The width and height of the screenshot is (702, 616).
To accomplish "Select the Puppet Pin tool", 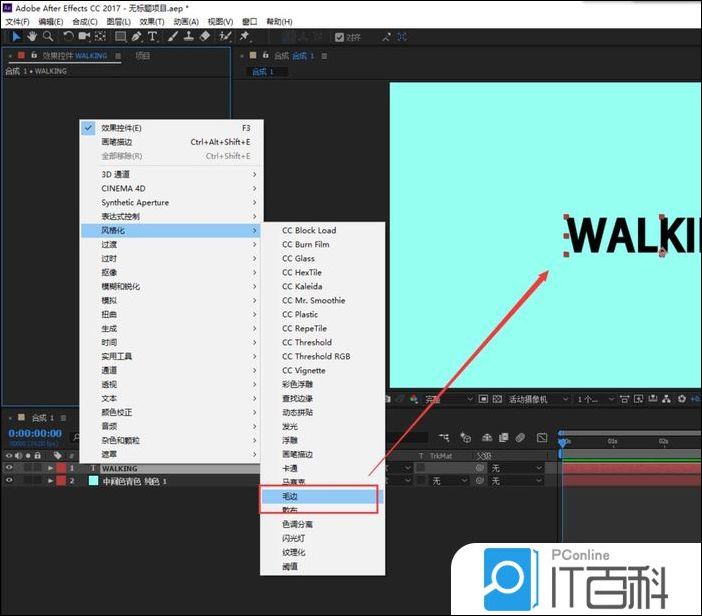I will point(244,37).
